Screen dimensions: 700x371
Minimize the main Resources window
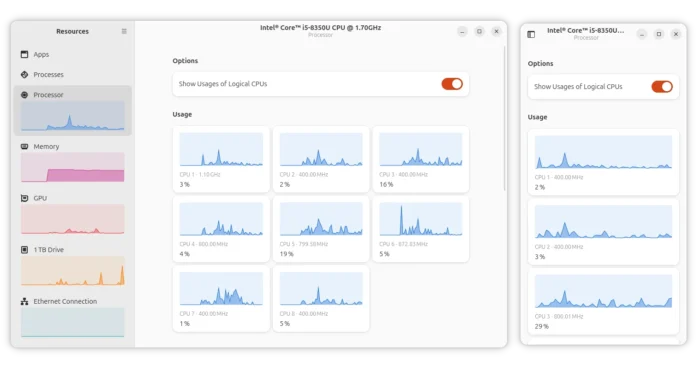tap(462, 31)
